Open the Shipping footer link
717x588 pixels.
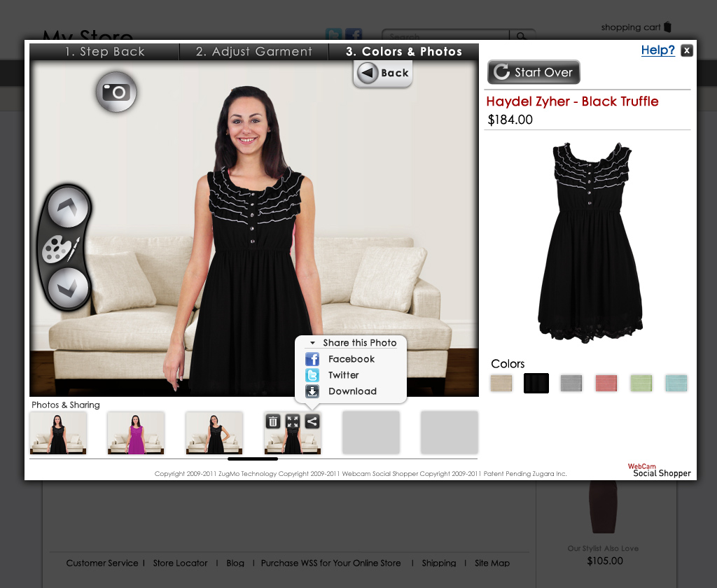(x=439, y=563)
